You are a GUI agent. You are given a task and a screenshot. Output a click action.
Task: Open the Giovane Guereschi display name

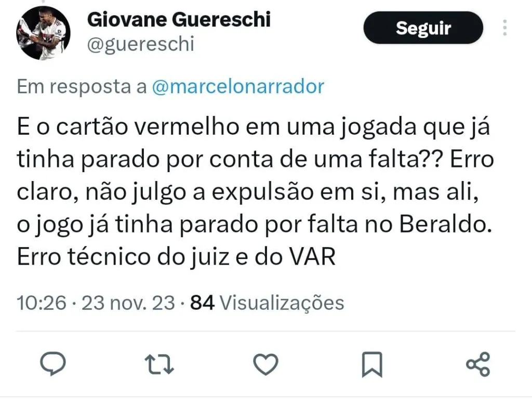coord(179,19)
